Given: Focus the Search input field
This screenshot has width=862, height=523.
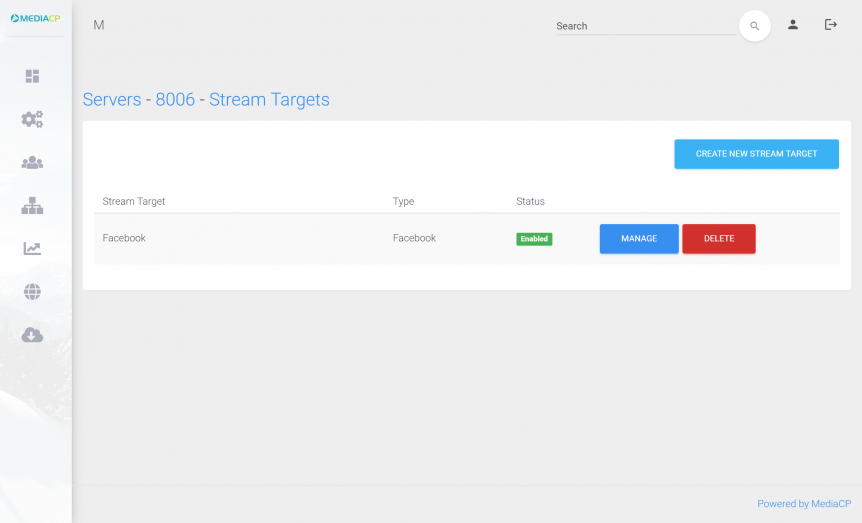Looking at the screenshot, I should (645, 26).
